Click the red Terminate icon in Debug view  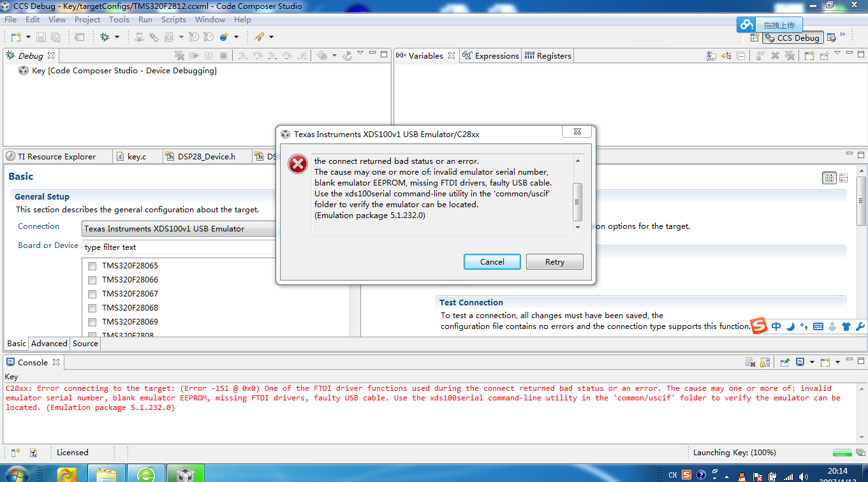[x=223, y=56]
